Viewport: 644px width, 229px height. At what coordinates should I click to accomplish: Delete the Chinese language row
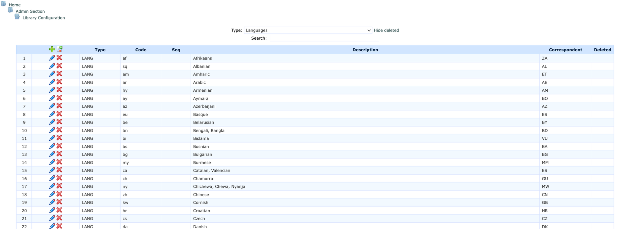tap(59, 194)
